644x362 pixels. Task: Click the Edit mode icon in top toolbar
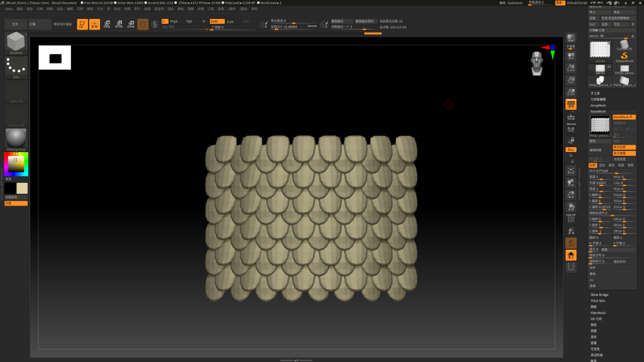tap(82, 25)
